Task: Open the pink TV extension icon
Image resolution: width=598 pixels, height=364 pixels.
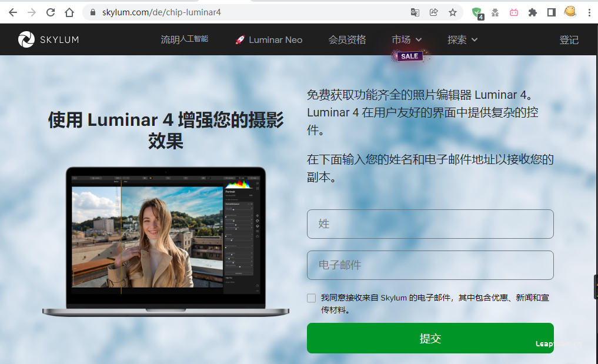Action: click(x=514, y=12)
